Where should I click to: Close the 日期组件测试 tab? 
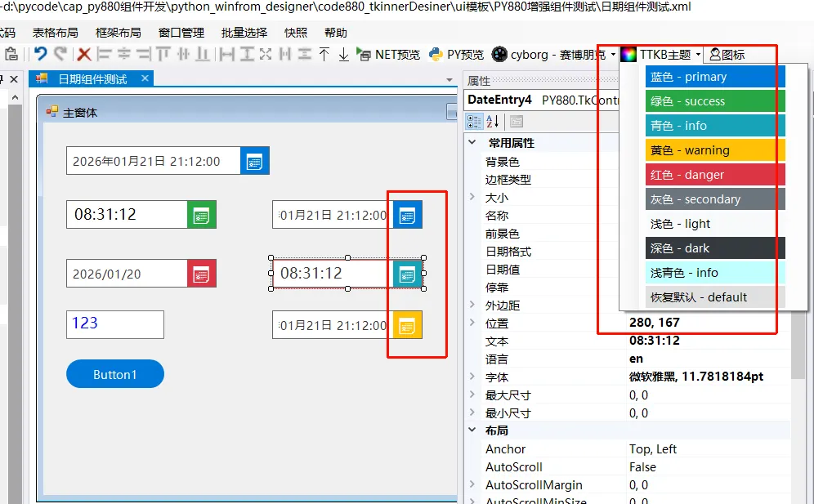(x=145, y=78)
